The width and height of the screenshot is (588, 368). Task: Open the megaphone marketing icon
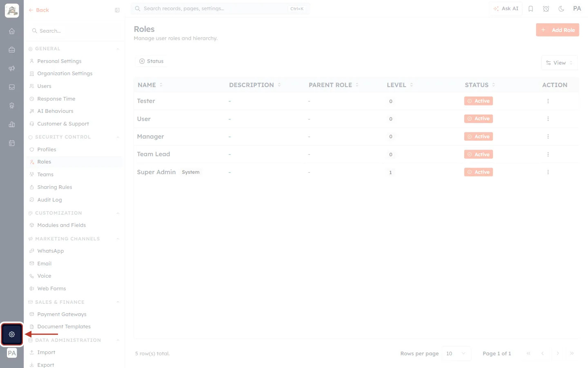click(12, 68)
